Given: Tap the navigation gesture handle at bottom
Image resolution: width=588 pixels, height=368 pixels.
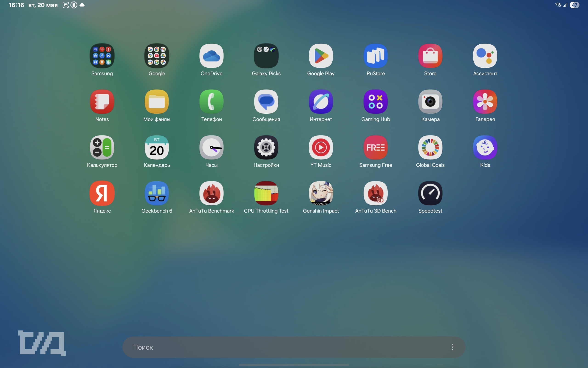Looking at the screenshot, I should coord(294,365).
